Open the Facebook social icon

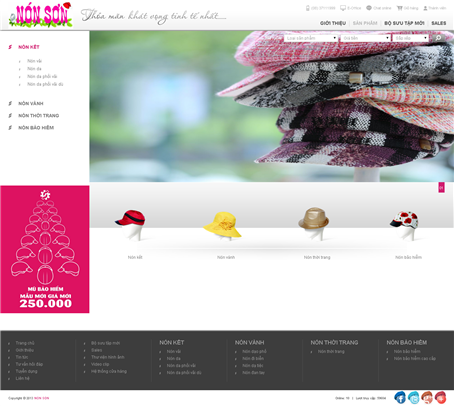(x=400, y=397)
